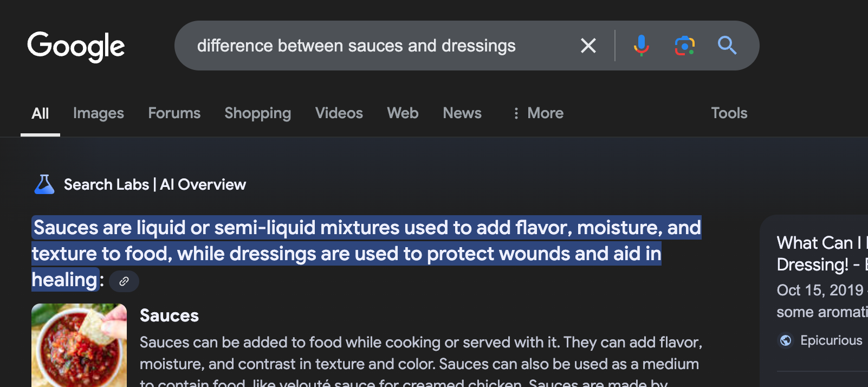
Task: Expand the More search filters menu
Action: (x=537, y=113)
